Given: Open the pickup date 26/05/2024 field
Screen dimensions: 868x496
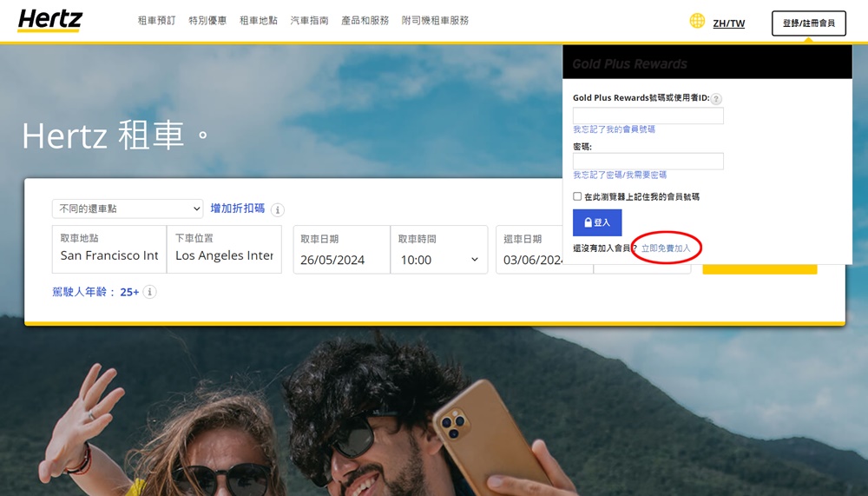Looking at the screenshot, I should 341,249.
